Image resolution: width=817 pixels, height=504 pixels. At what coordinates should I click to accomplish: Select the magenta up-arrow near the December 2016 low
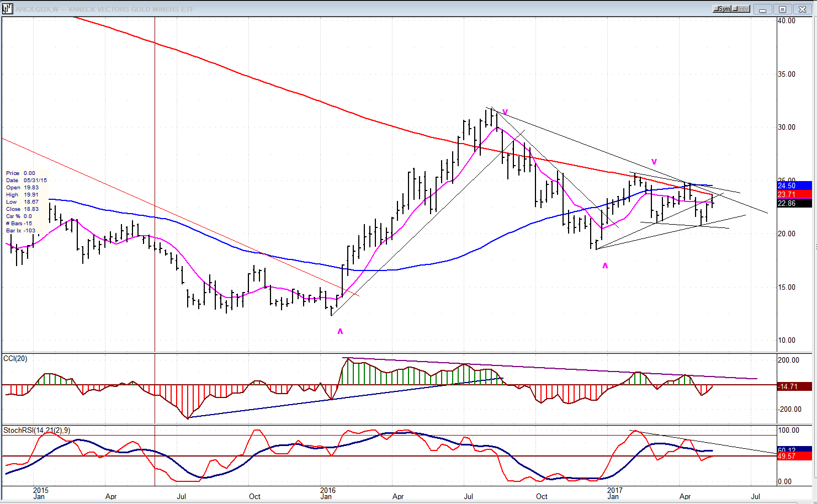[605, 266]
